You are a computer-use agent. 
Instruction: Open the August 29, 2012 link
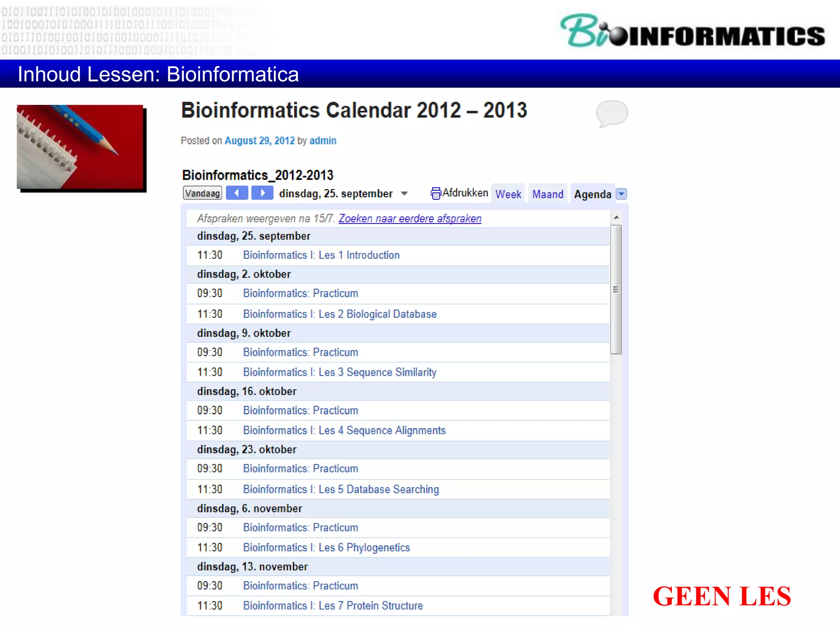coord(260,141)
